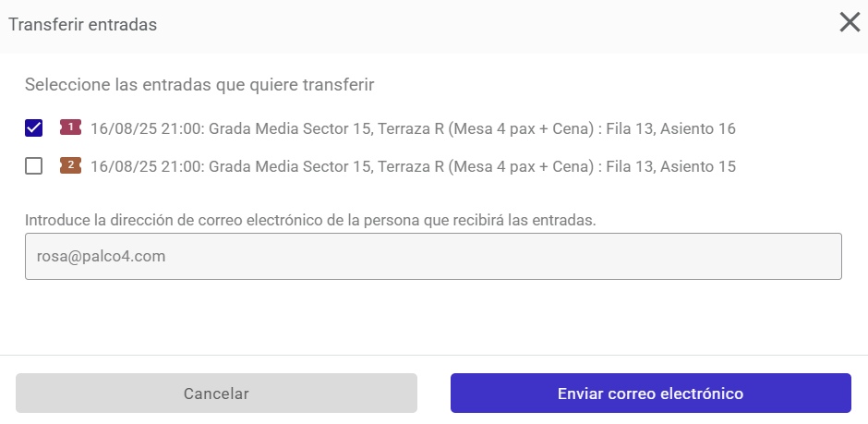This screenshot has height=424, width=868.
Task: Focus the recipient email address field
Action: pos(433,256)
